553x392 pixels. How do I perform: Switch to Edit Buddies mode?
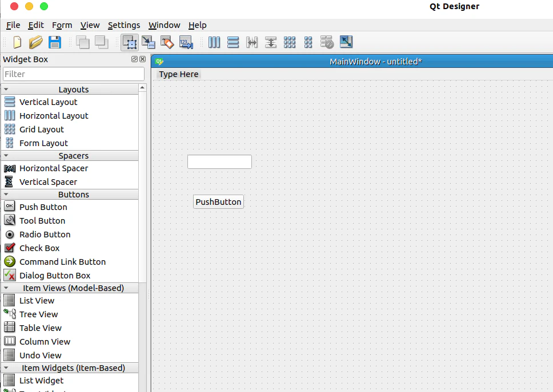tap(167, 42)
